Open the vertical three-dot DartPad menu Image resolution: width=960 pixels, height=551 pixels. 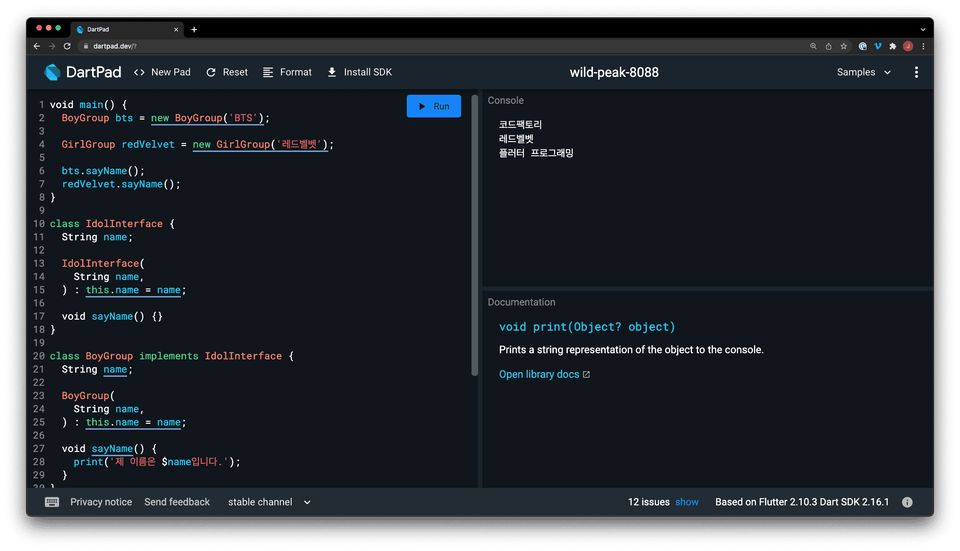tap(916, 72)
